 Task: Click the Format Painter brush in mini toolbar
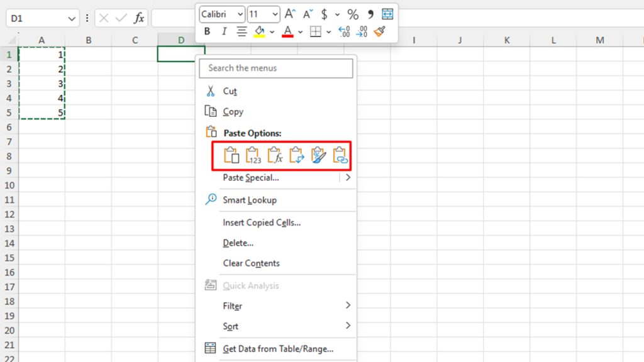pos(379,31)
